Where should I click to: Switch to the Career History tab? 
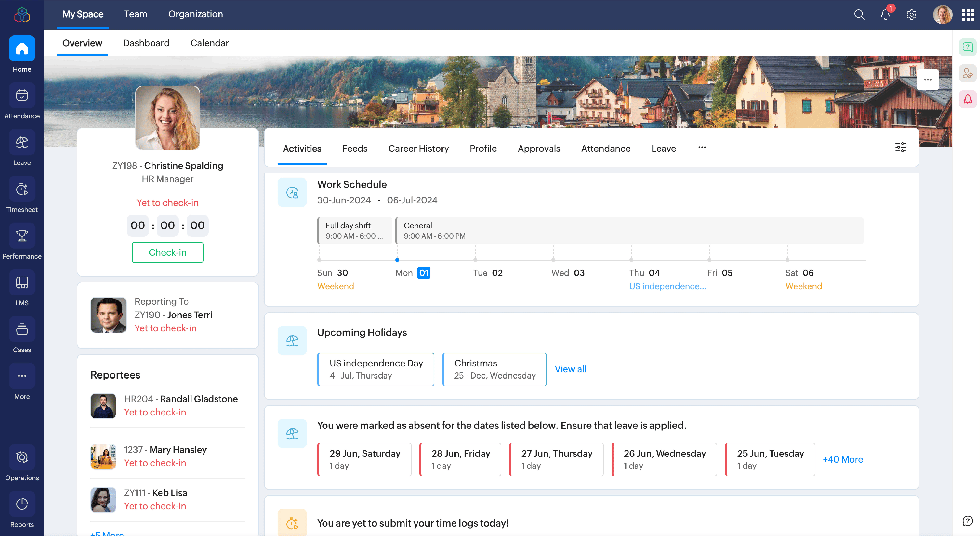[x=418, y=149]
